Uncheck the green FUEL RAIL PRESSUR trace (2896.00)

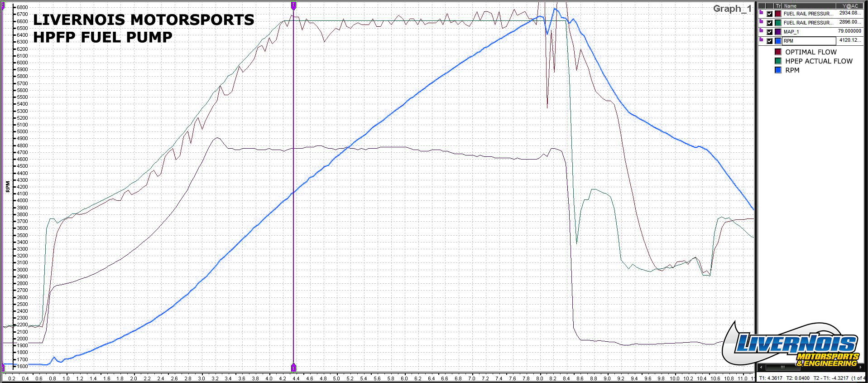click(x=770, y=23)
